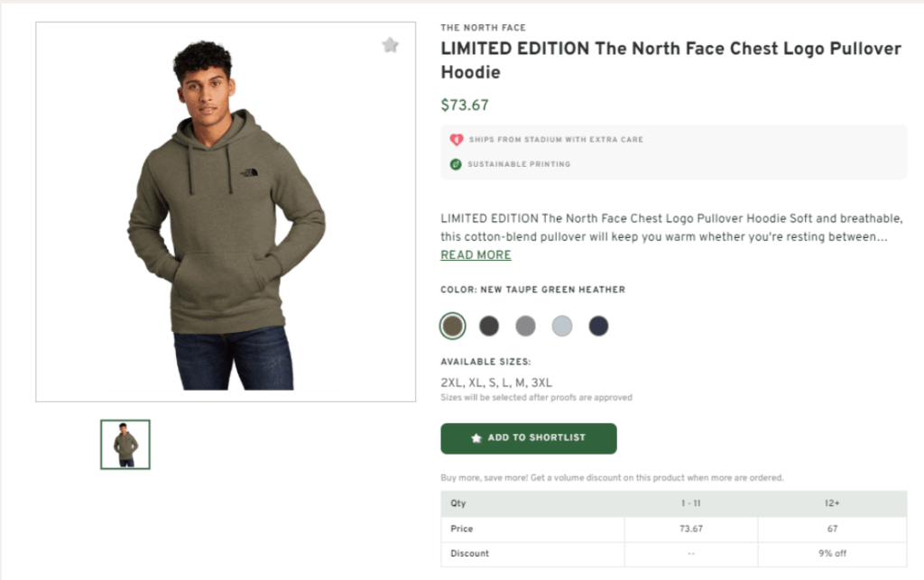Select the New Taupe Green Heather color swatch
Image resolution: width=924 pixels, height=580 pixels.
[x=452, y=326]
